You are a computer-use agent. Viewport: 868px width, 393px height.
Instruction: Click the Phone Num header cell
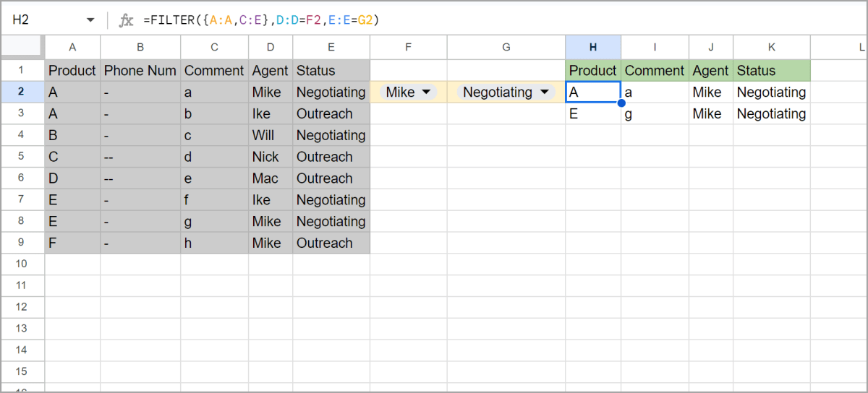pyautogui.click(x=140, y=71)
